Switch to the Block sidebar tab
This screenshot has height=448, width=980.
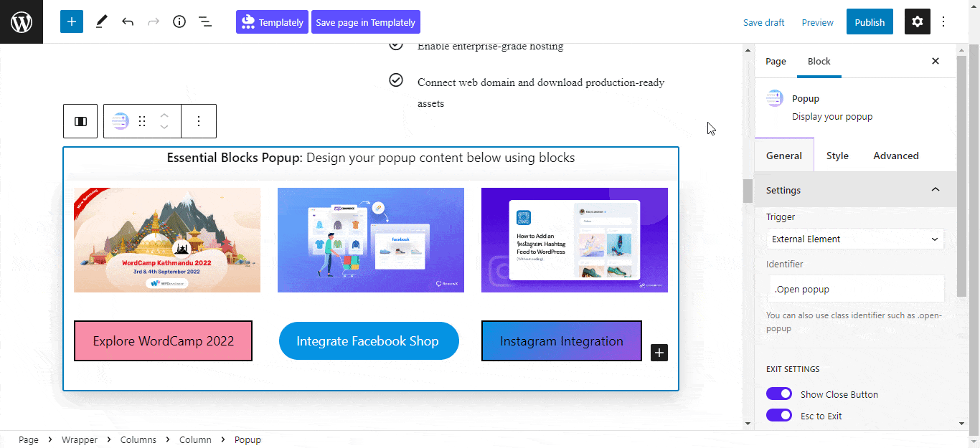(x=819, y=61)
